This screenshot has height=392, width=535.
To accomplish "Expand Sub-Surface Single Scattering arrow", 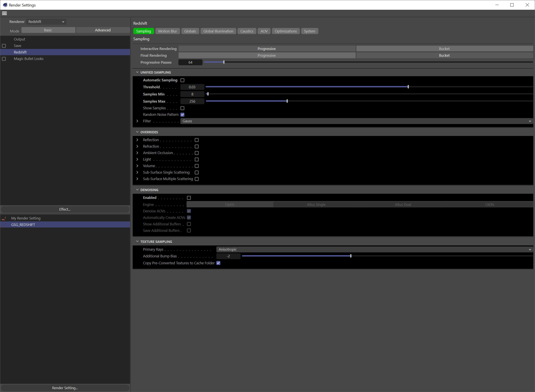I will [x=137, y=173].
